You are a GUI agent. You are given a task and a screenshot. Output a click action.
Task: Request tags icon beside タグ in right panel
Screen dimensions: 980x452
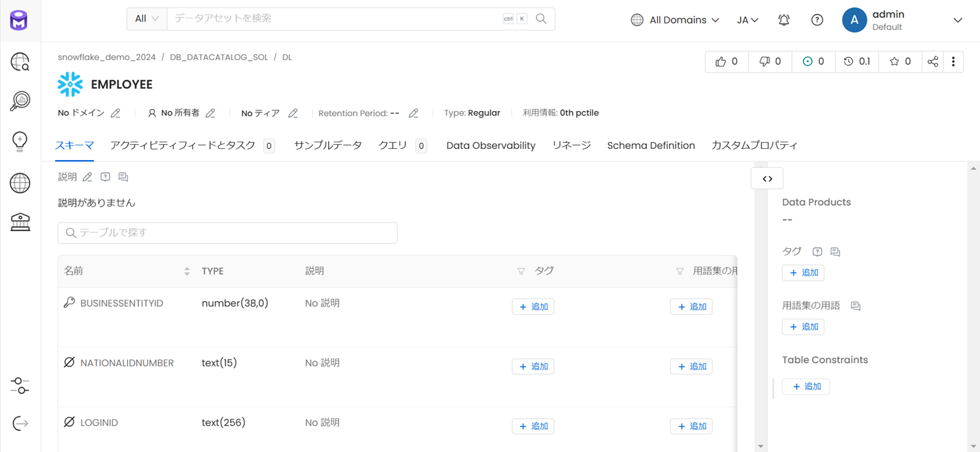(817, 251)
